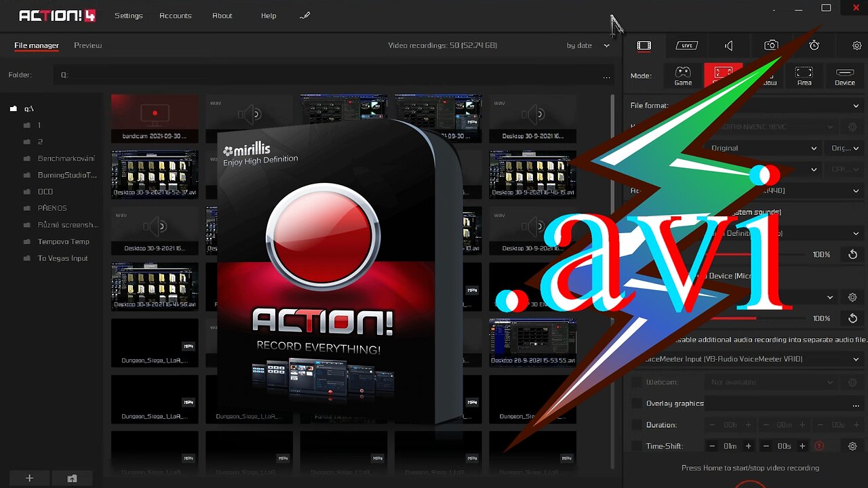Select the bandicam 2021-09-30 recording thumbnail
This screenshot has width=868, height=488.
point(155,118)
